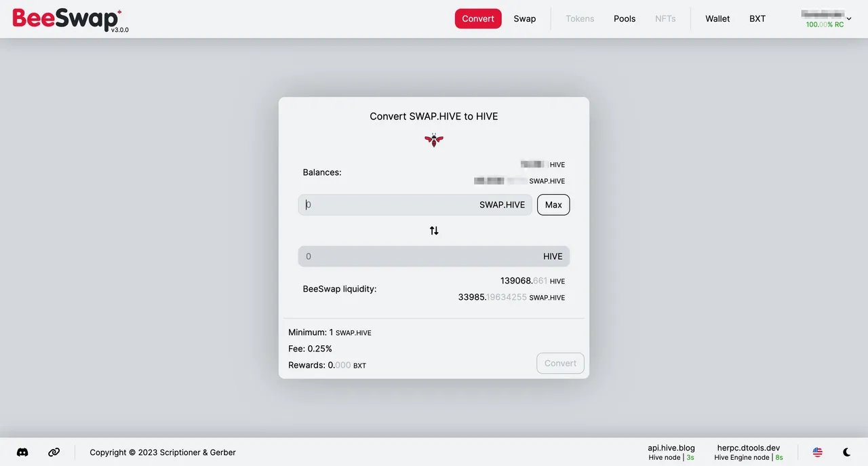This screenshot has width=868, height=466.
Task: Change language via US flag icon
Action: click(x=818, y=452)
